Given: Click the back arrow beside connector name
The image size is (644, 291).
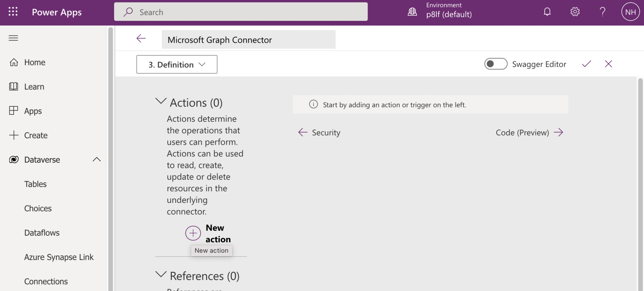Looking at the screenshot, I should (x=141, y=39).
